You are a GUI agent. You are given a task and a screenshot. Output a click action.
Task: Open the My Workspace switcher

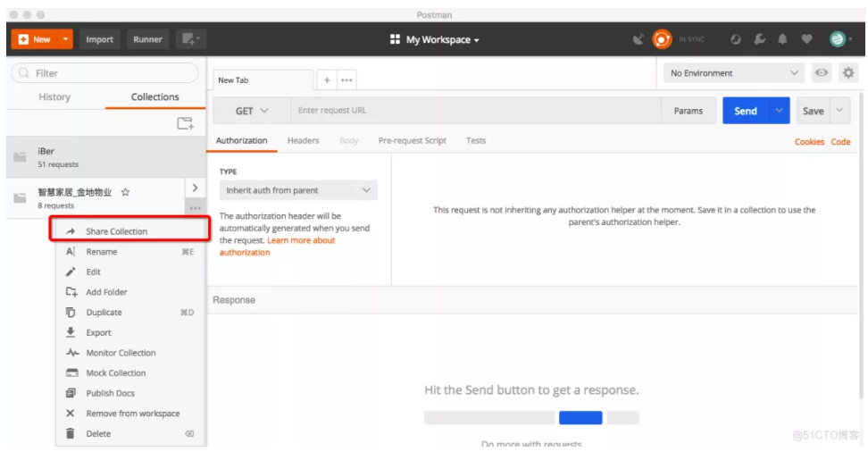click(x=435, y=40)
